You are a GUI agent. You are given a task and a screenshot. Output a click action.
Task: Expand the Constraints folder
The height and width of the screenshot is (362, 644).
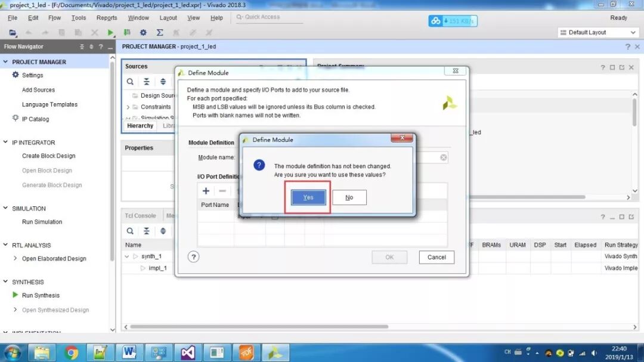128,107
